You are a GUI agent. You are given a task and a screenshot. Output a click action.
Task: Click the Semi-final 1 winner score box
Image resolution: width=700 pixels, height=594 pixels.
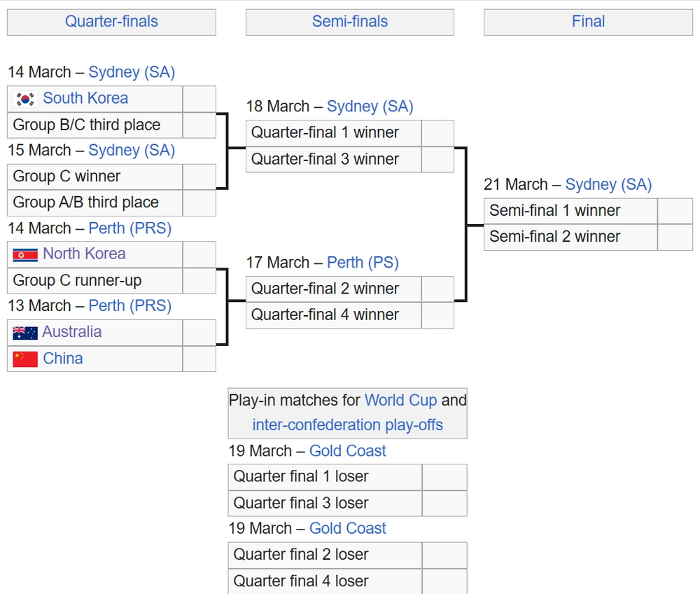click(675, 211)
